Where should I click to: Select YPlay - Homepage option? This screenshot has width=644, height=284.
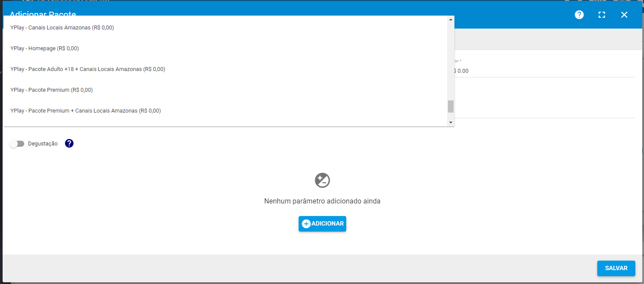[225, 48]
